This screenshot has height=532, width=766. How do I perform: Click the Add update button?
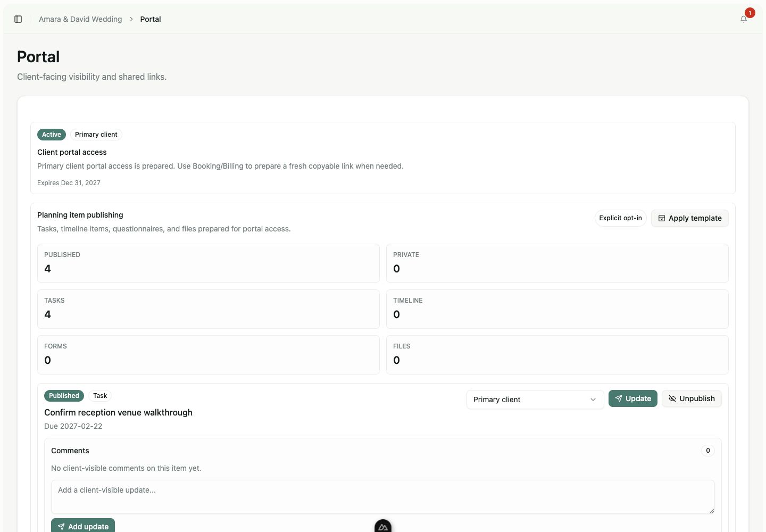pyautogui.click(x=83, y=526)
